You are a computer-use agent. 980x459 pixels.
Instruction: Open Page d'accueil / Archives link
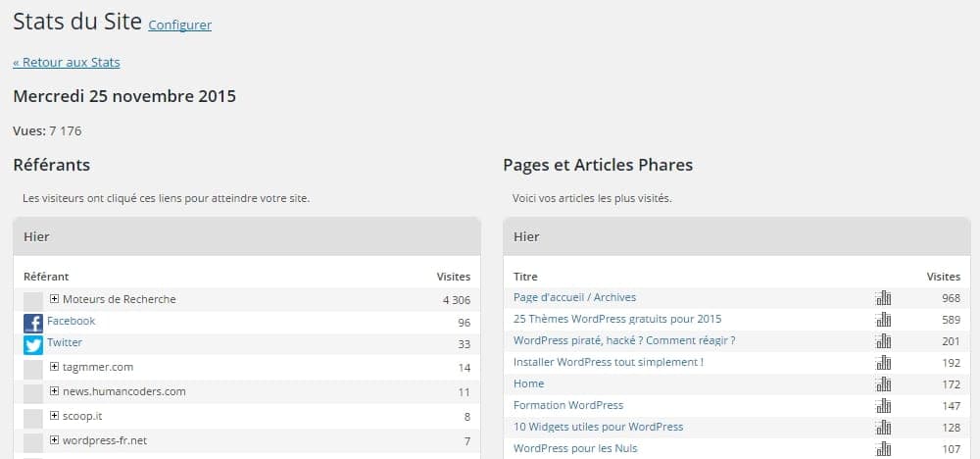pos(574,297)
